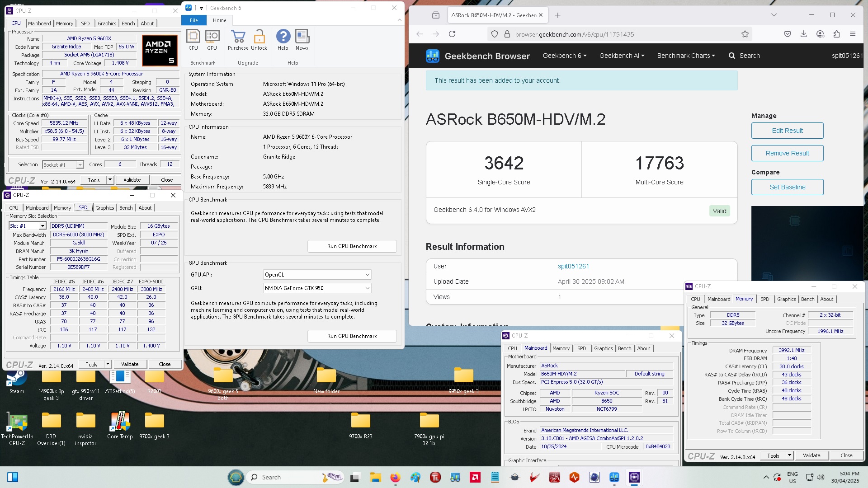Switch to About tab in CPU-Z Mainboard window
The width and height of the screenshot is (868, 488).
(644, 348)
